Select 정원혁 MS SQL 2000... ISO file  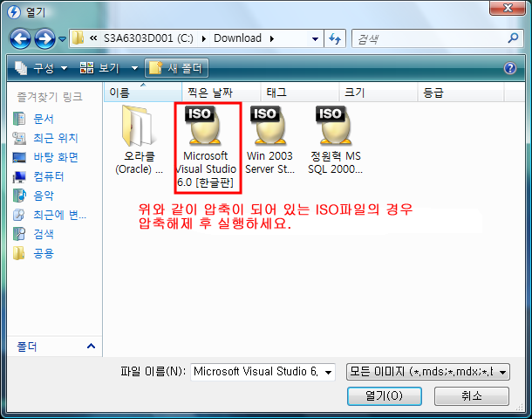click(335, 140)
